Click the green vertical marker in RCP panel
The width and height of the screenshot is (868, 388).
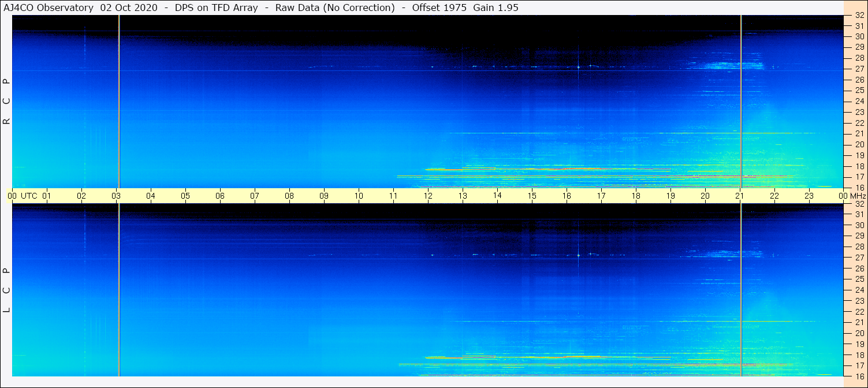[118, 102]
